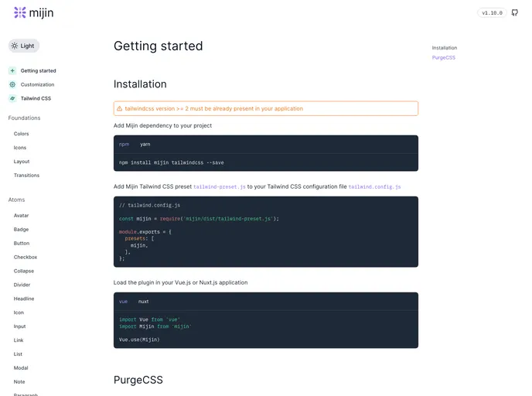The height and width of the screenshot is (396, 532).
Task: Switch to the yarn tab
Action: tap(145, 144)
